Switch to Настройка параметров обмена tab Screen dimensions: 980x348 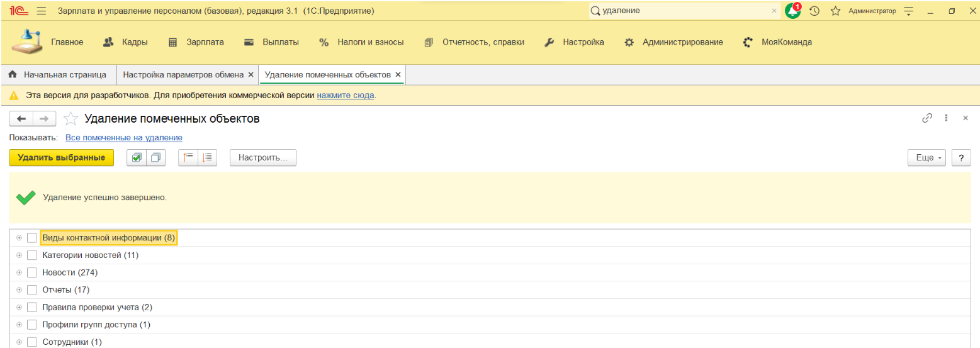coord(183,75)
